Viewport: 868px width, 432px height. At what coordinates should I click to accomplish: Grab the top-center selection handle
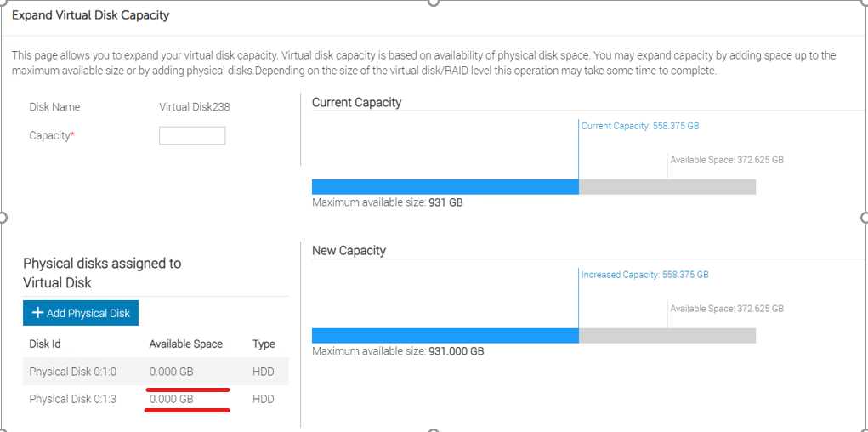coord(434,3)
